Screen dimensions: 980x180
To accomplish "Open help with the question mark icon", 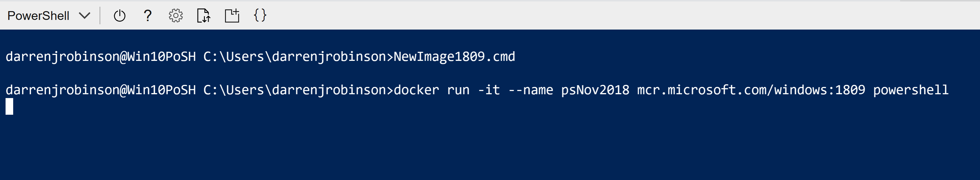I will click(147, 16).
